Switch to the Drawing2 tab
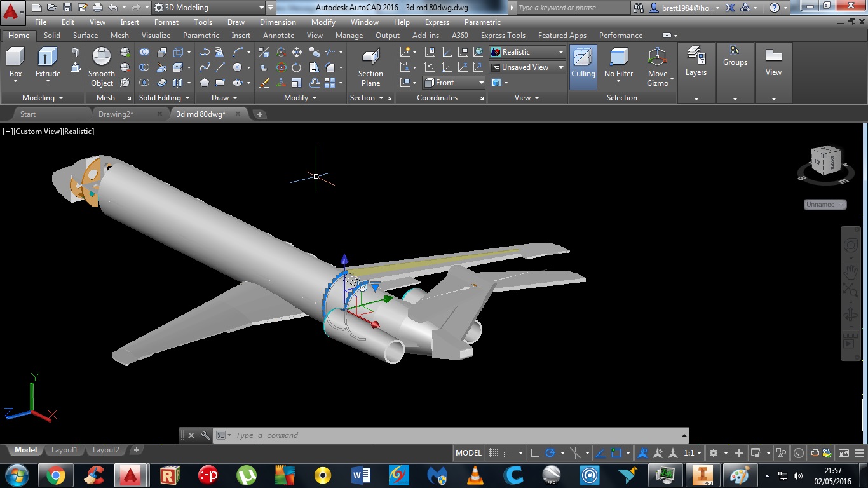 point(116,114)
